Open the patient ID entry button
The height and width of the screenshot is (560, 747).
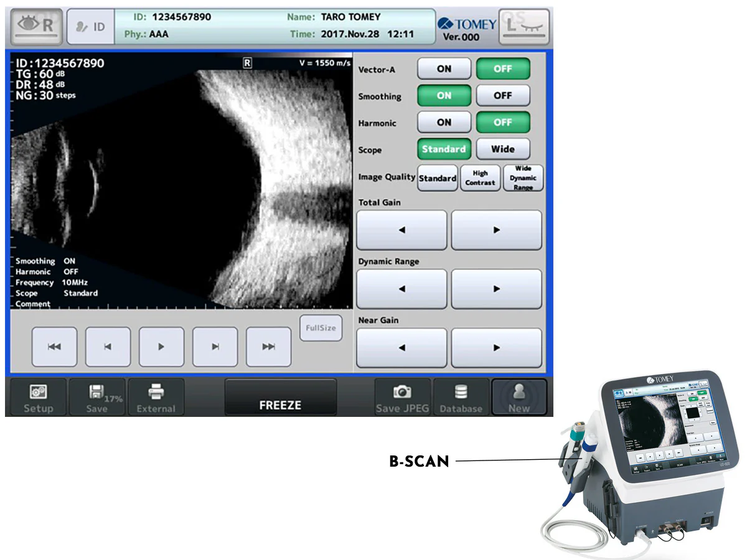91,27
